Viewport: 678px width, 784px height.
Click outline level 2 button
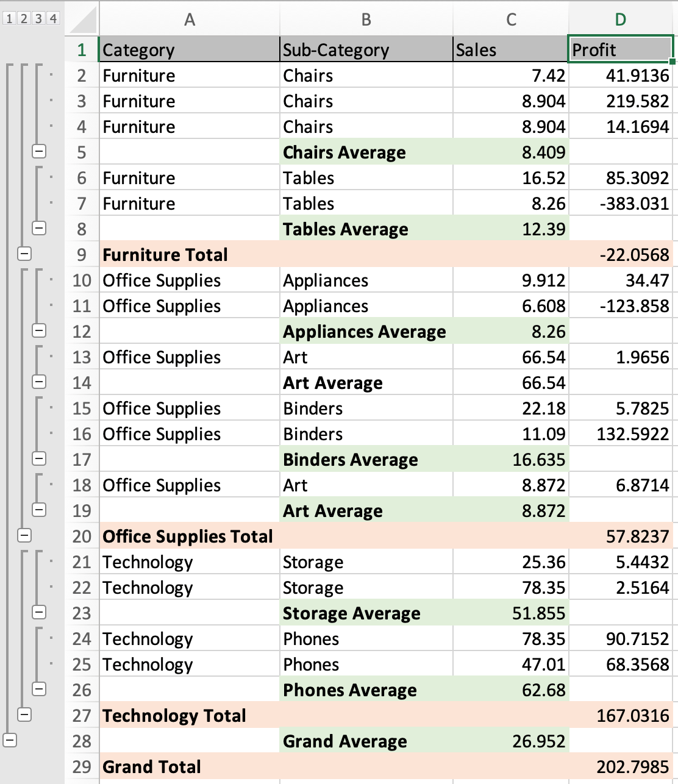(x=24, y=18)
